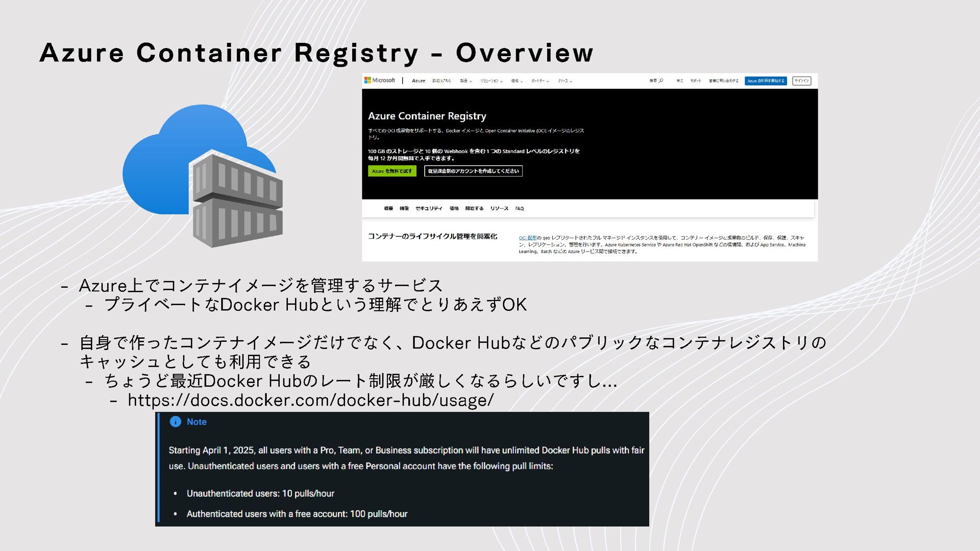This screenshot has width=980, height=551.
Task: Follow the OCI 配布 hyperlink
Action: tap(527, 238)
